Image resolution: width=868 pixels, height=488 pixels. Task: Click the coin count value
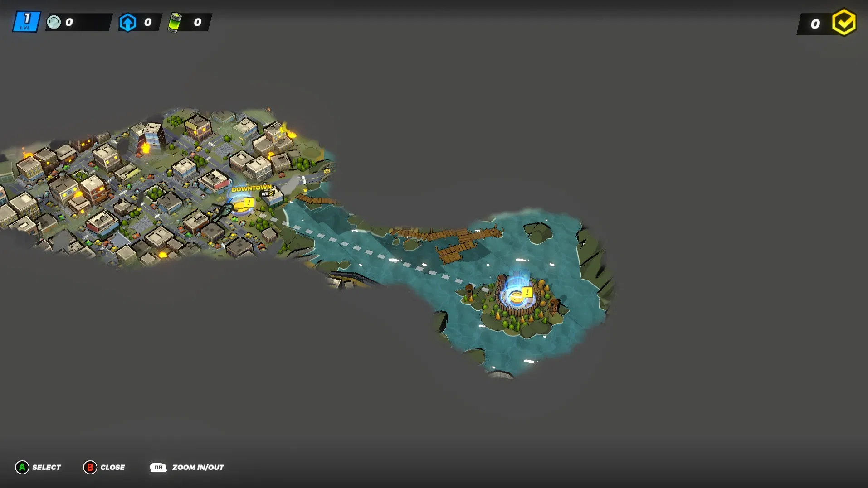point(69,22)
